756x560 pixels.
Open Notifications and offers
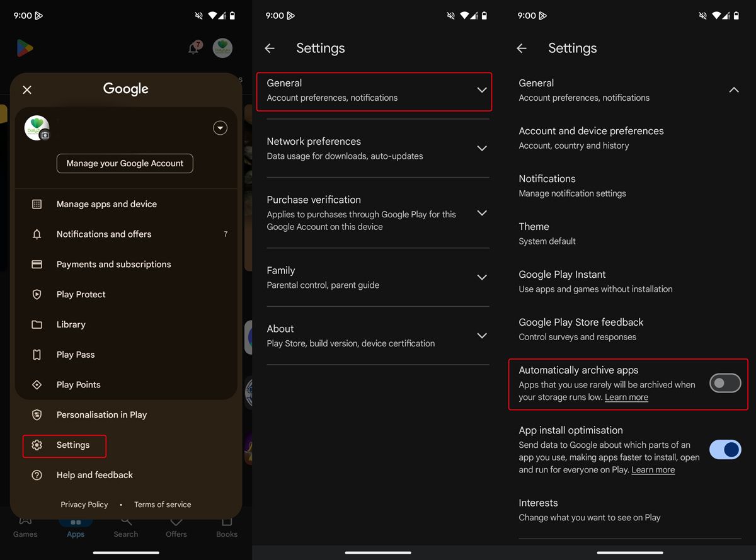pos(105,234)
